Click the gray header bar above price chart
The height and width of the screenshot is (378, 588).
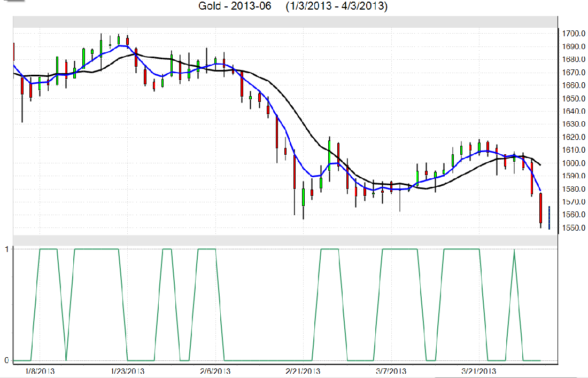[285, 22]
